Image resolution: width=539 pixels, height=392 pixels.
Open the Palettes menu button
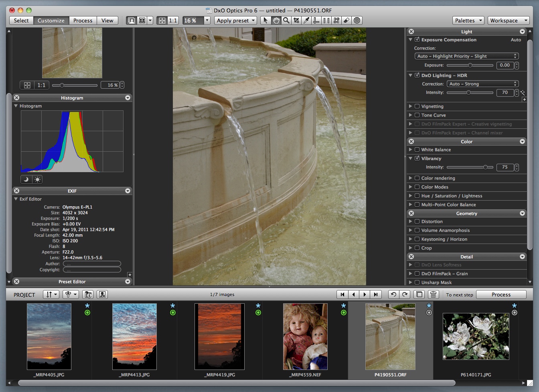(x=468, y=20)
